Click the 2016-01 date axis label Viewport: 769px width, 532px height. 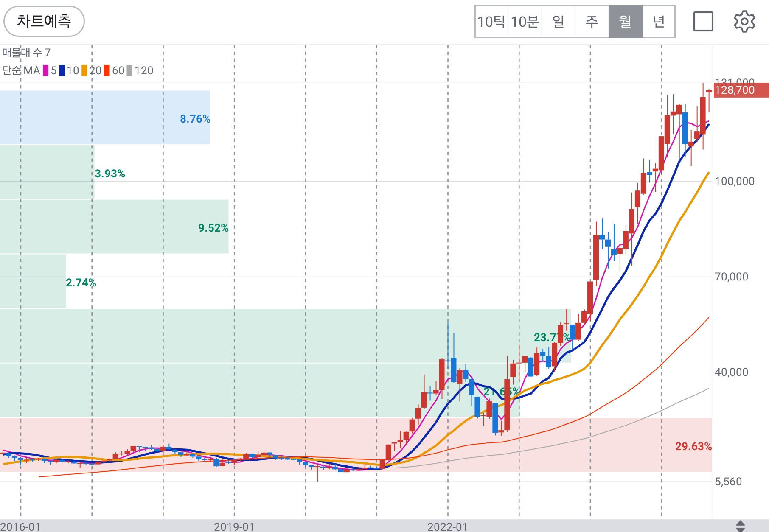point(20,526)
